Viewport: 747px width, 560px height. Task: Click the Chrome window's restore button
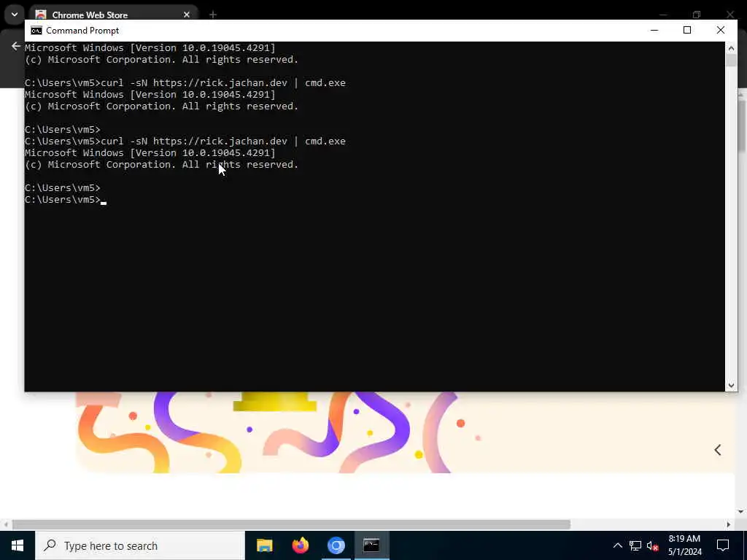(697, 15)
